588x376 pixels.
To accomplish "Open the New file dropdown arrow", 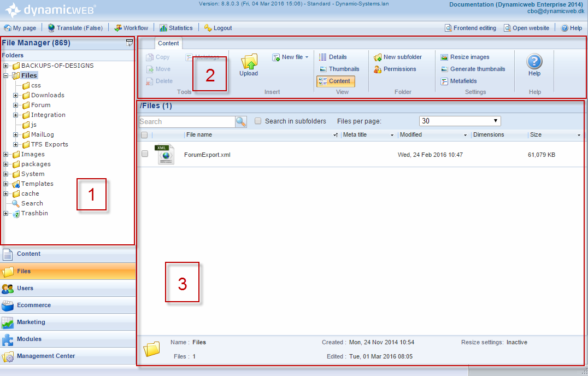I will tap(307, 57).
